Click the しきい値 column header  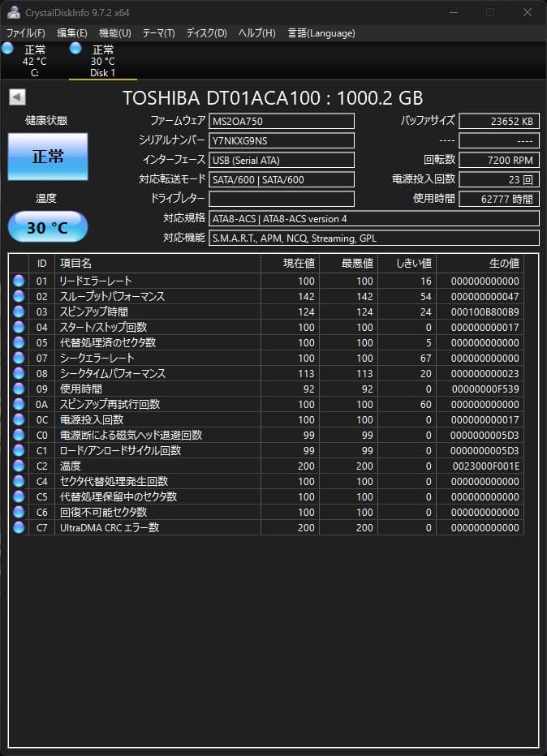click(407, 264)
